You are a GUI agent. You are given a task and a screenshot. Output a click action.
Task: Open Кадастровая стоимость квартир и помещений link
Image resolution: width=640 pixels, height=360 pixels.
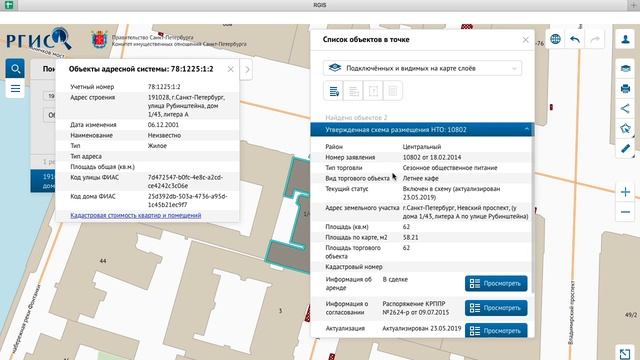(136, 215)
